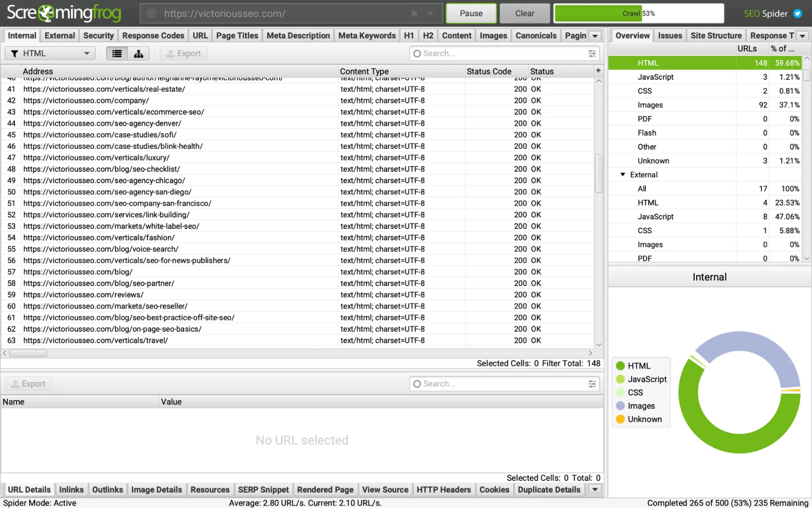The height and width of the screenshot is (508, 812).
Task: Click the crawl progress bar
Action: tap(639, 13)
